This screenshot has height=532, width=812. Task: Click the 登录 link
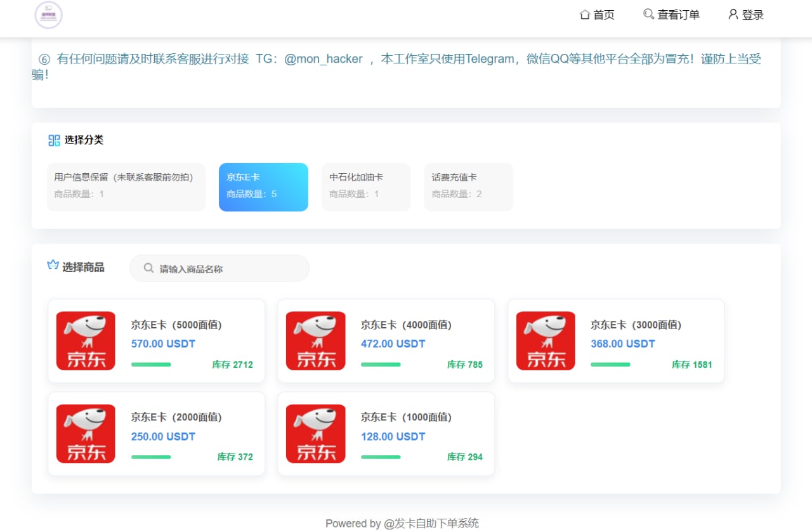click(751, 14)
